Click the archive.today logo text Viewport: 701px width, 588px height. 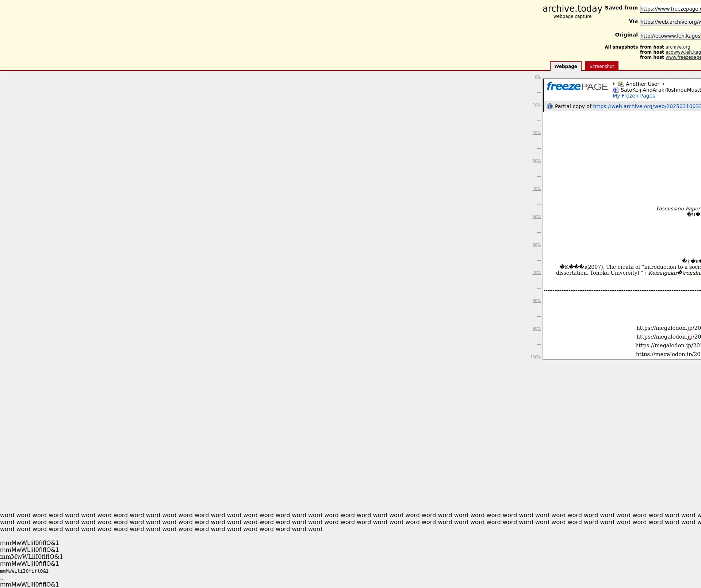(x=572, y=9)
